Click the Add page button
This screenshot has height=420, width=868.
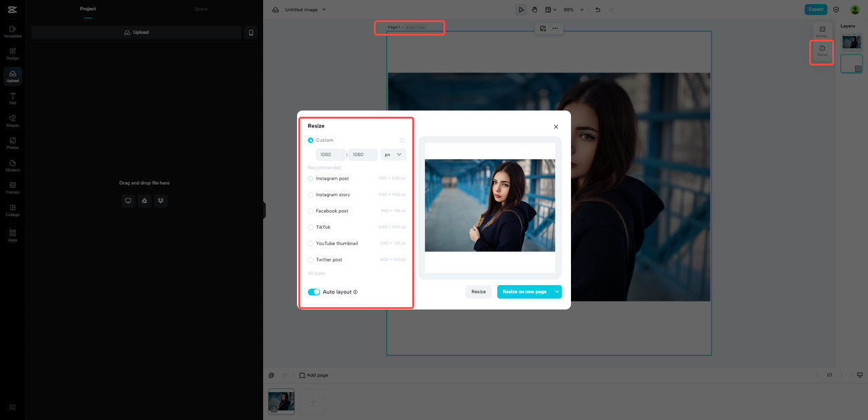pyautogui.click(x=314, y=375)
